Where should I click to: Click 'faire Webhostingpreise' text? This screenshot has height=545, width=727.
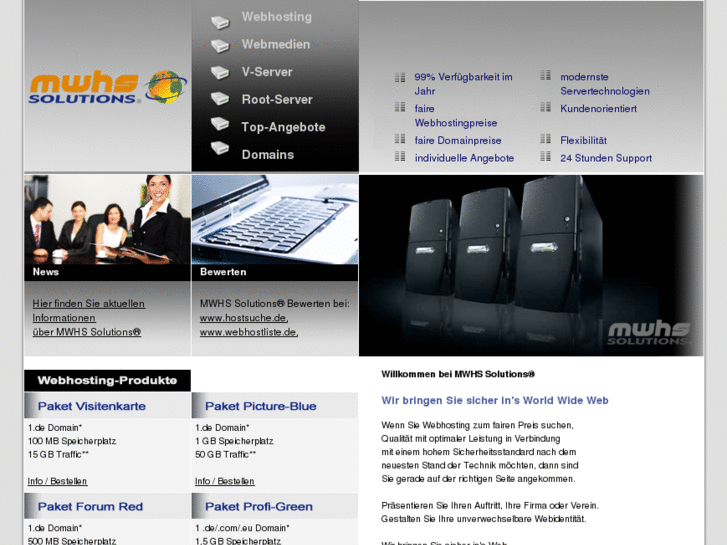tap(456, 115)
